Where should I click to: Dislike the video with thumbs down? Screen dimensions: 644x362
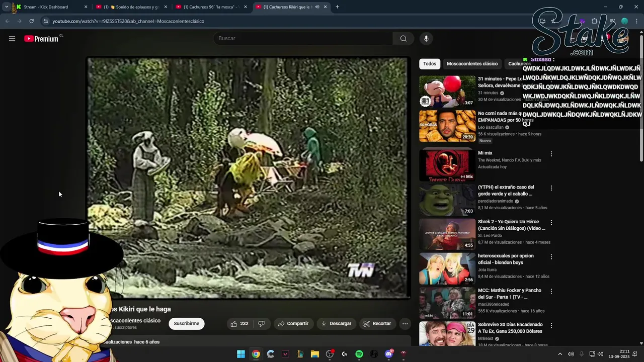tap(261, 324)
